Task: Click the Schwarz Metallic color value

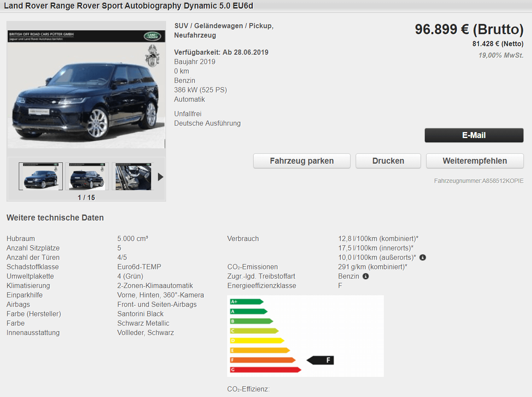Action: [x=143, y=323]
